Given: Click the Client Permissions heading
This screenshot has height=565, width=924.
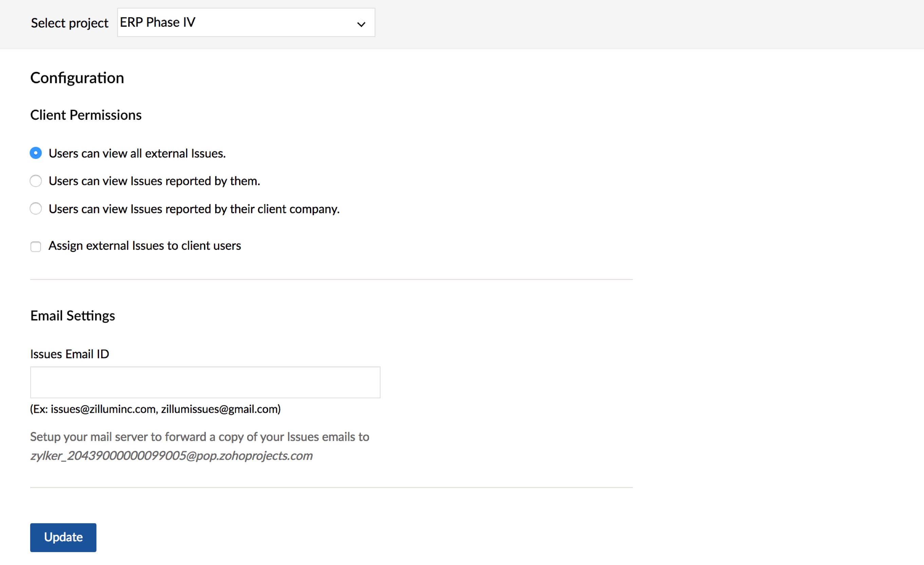Looking at the screenshot, I should [86, 115].
